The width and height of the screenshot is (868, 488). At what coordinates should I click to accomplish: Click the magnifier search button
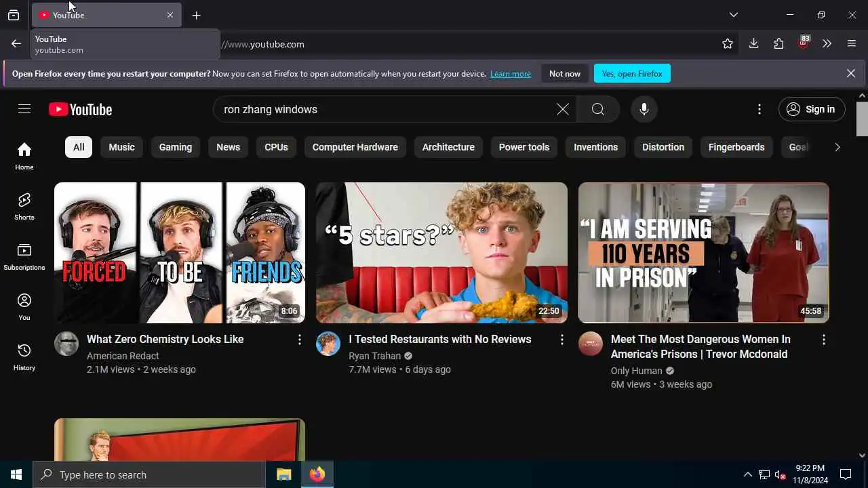click(597, 109)
